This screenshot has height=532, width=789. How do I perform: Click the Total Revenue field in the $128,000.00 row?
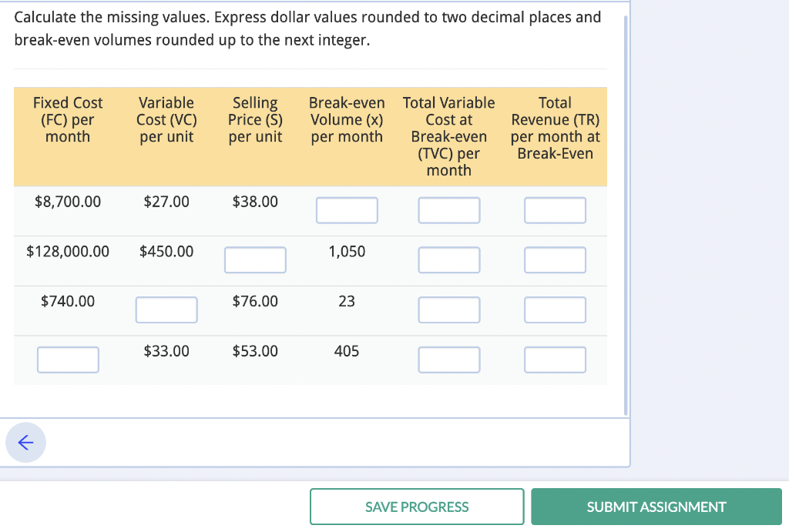[x=555, y=259]
